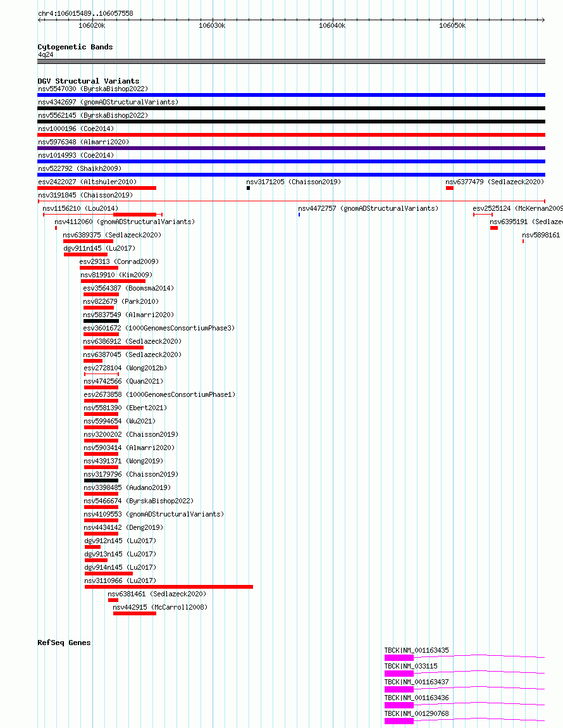Click nsv522792 (Shaikh2009) label
The height and width of the screenshot is (728, 563).
pyautogui.click(x=79, y=168)
